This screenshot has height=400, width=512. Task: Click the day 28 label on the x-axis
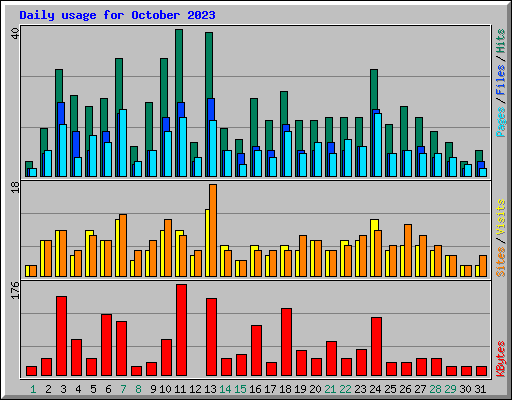pos(435,389)
